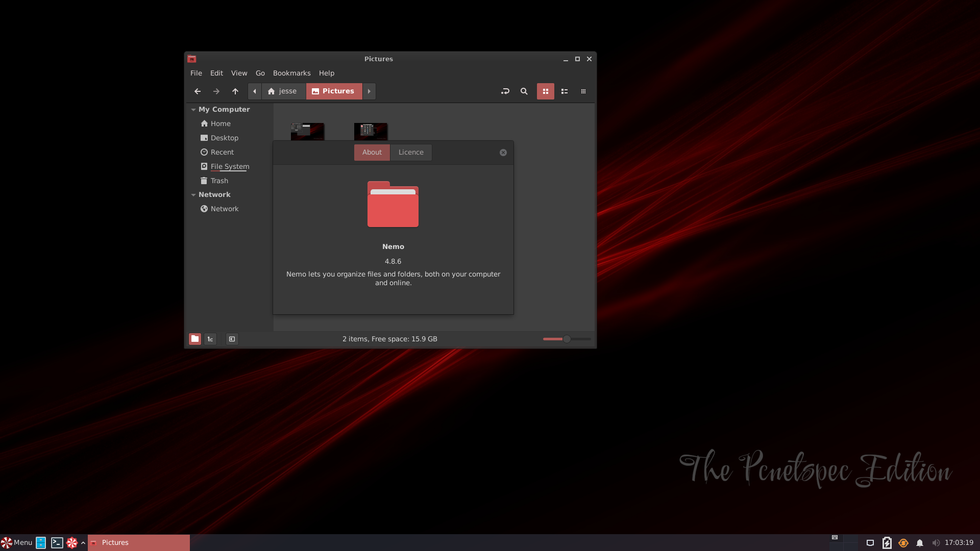980x551 pixels.
Task: Open the View menu
Action: 239,73
